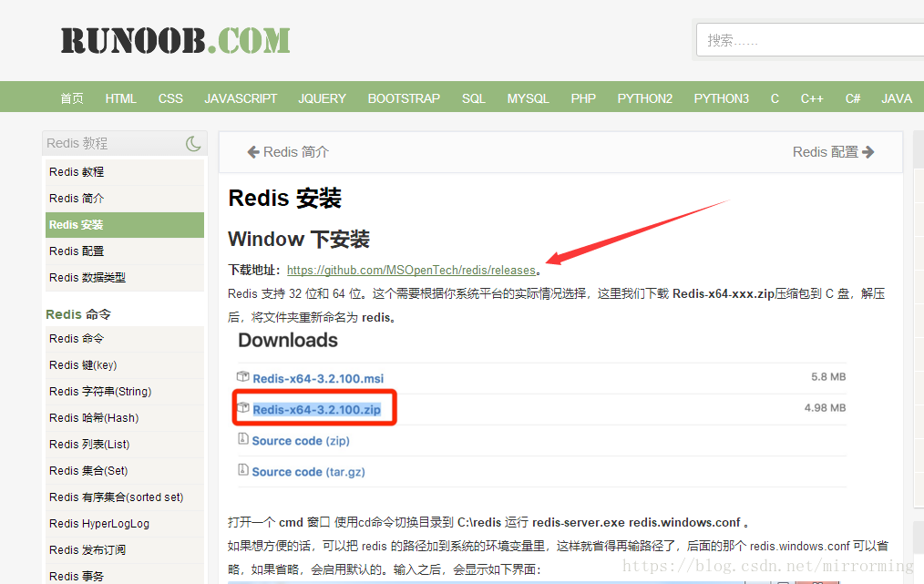Open sidebar item Redis 配置

(x=124, y=251)
